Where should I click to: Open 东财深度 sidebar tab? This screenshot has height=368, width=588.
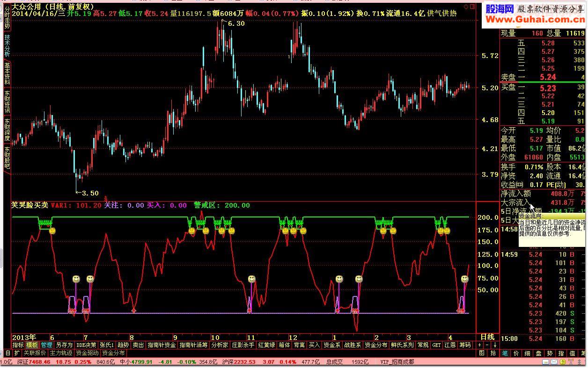(7, 130)
